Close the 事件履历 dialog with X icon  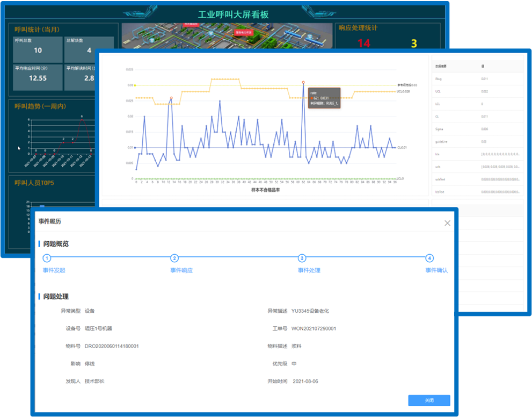447,223
